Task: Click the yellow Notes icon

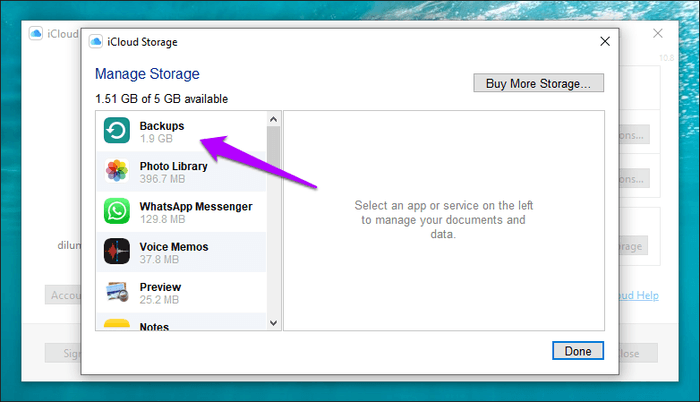Action: click(x=117, y=324)
